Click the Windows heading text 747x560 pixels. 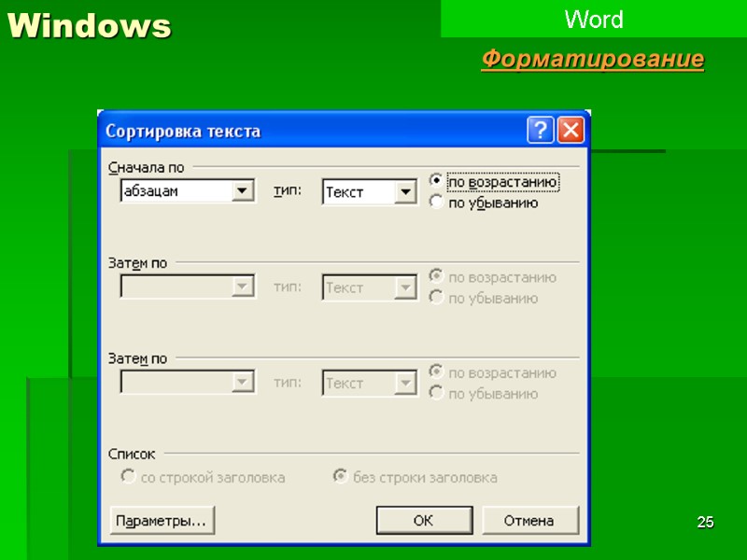pos(90,26)
